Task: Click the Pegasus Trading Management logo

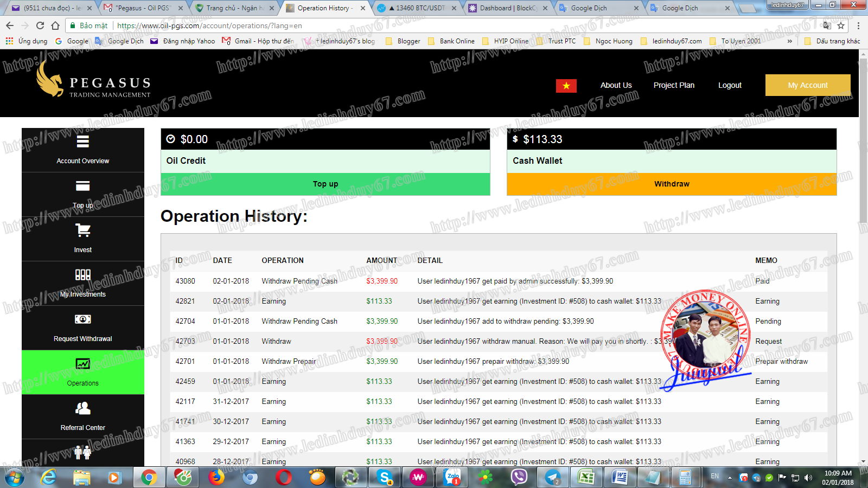Action: [93, 80]
